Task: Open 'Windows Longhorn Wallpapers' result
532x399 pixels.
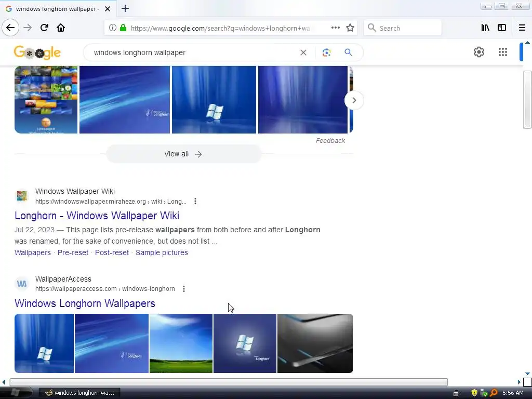Action: pyautogui.click(x=85, y=303)
